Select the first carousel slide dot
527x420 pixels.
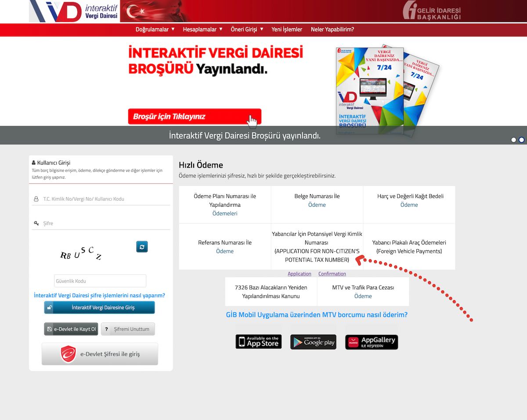(514, 140)
